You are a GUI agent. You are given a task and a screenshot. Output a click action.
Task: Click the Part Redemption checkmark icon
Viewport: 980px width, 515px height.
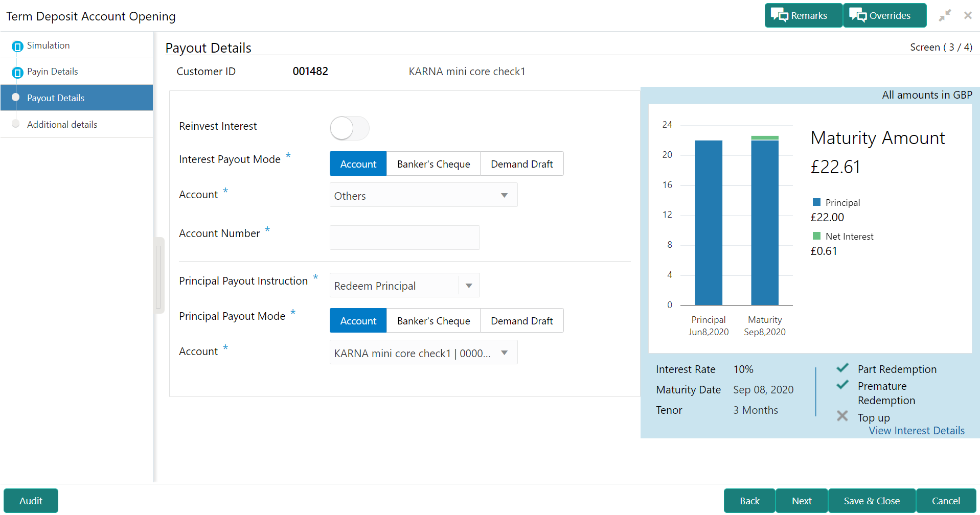pyautogui.click(x=842, y=368)
